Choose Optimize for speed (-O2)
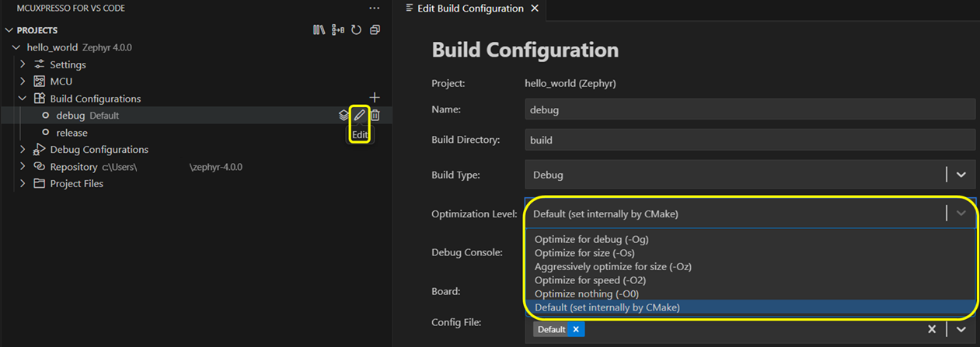The height and width of the screenshot is (347, 980). [x=750, y=280]
